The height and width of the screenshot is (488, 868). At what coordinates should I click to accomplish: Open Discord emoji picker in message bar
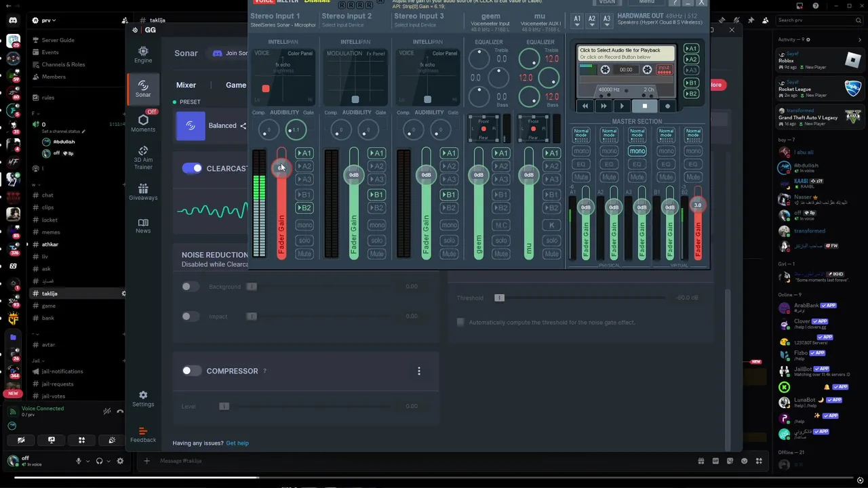(745, 461)
